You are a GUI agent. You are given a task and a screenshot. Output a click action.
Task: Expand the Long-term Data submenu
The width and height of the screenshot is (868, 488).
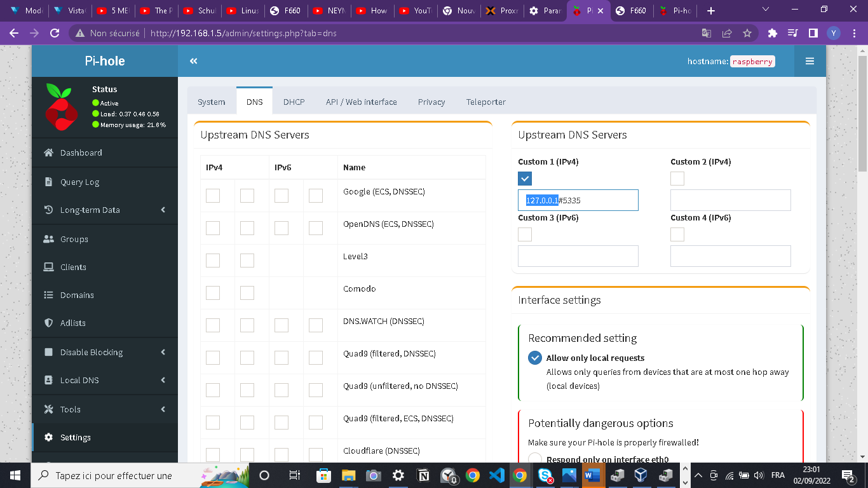pyautogui.click(x=163, y=210)
